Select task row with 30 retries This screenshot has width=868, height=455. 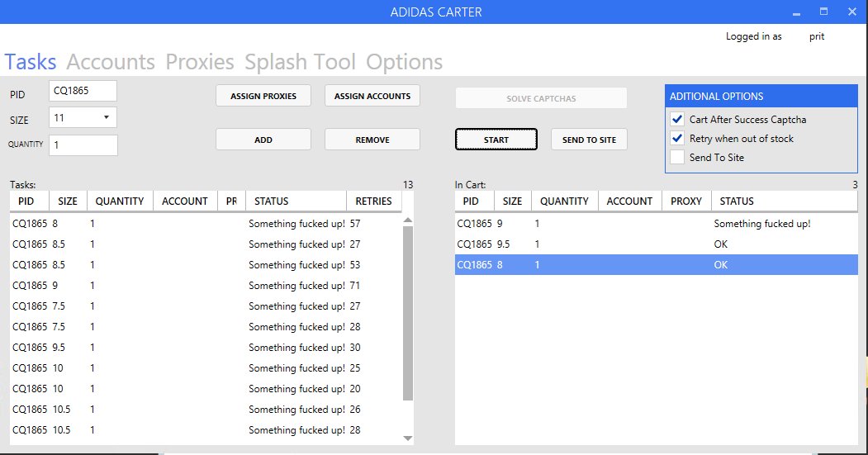(x=206, y=347)
